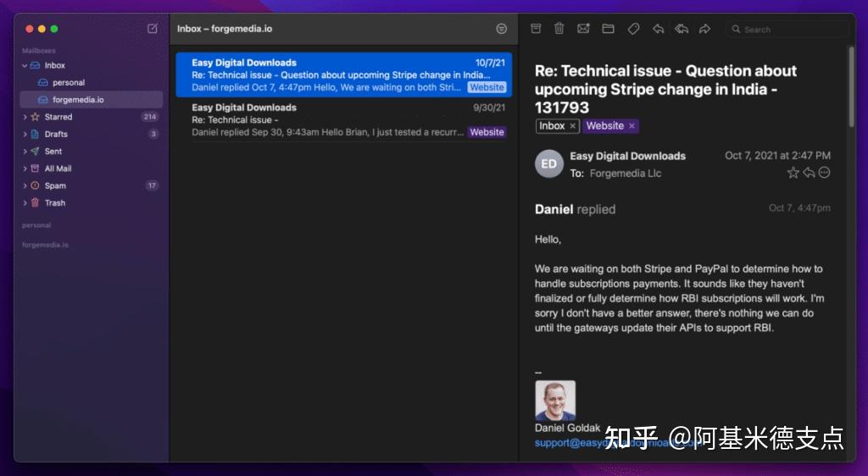Click the Website tag on 9/30/21 email
This screenshot has height=476, width=868.
[487, 132]
